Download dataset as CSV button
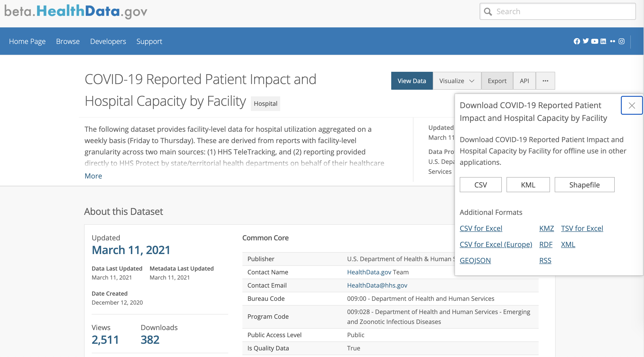The width and height of the screenshot is (644, 357). coord(480,185)
